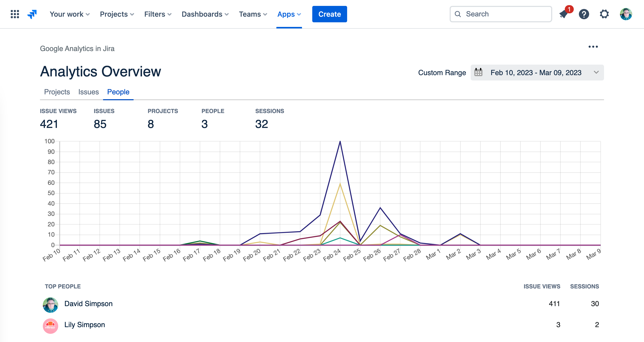Switch to the Projects analytics tab
This screenshot has width=644, height=342.
point(57,92)
